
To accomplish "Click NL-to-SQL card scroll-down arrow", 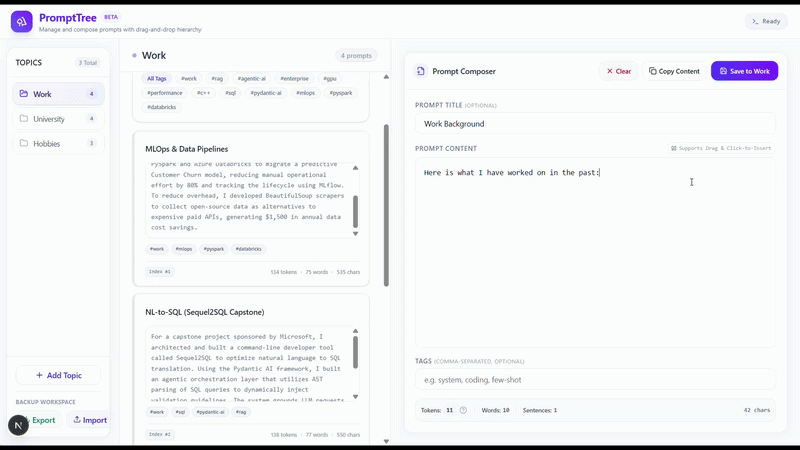I will (356, 396).
